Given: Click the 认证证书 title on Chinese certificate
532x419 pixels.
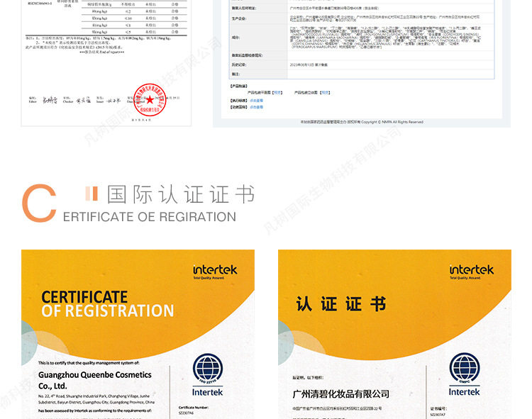Looking at the screenshot, I should [x=341, y=303].
